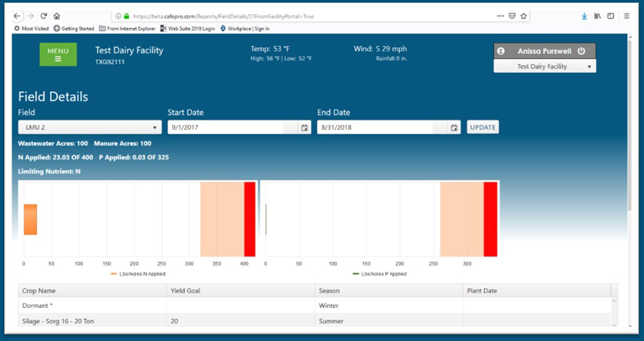
Task: Click the Yield Goal column header
Action: pyautogui.click(x=240, y=291)
